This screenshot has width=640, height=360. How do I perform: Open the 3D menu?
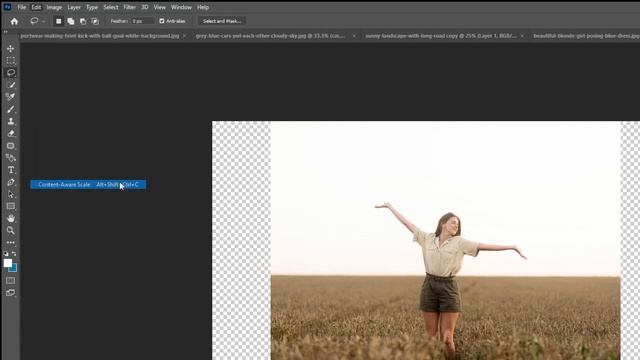pyautogui.click(x=144, y=7)
